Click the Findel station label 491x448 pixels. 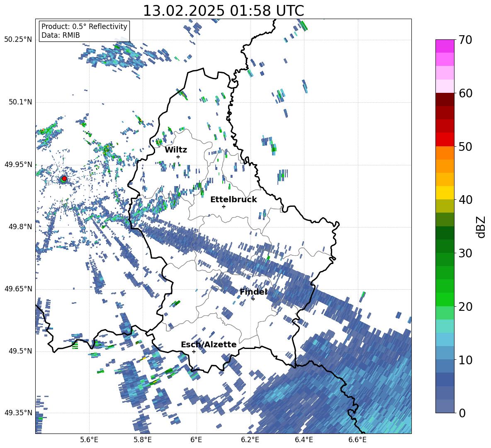tap(253, 292)
